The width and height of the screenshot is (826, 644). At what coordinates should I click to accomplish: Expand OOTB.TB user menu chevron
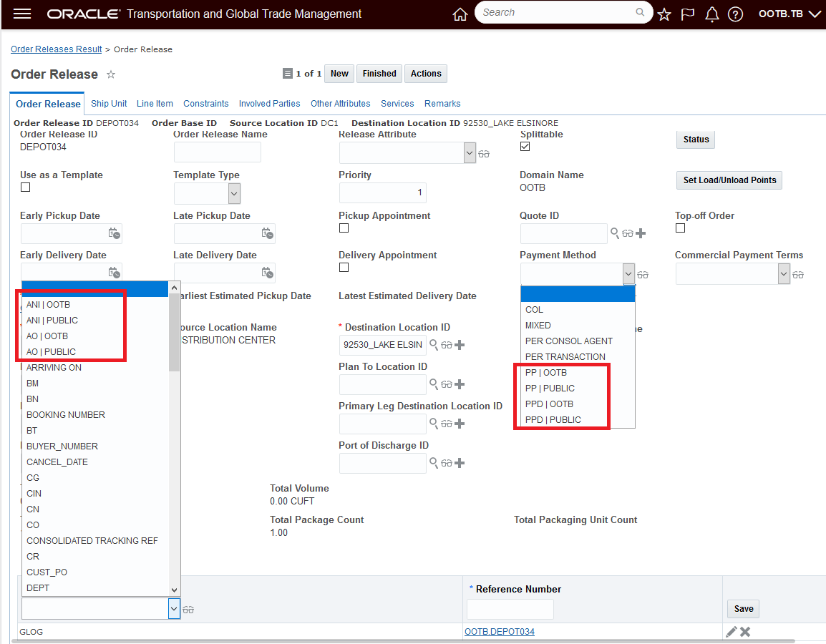coord(815,14)
